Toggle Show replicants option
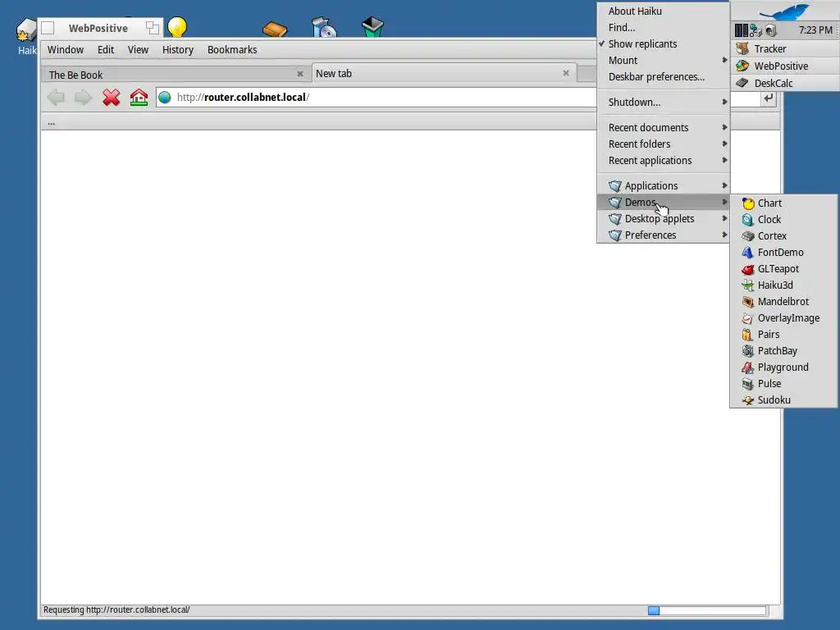The image size is (840, 630). tap(663, 44)
